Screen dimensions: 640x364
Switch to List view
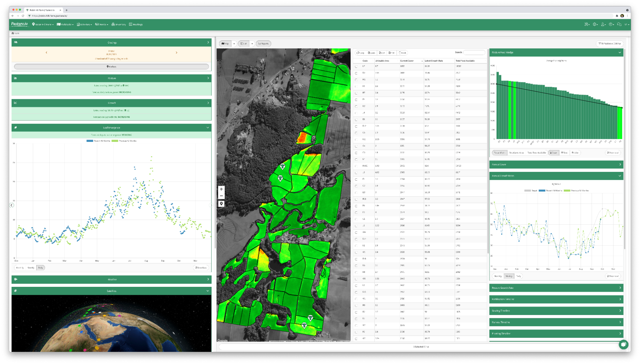(x=244, y=44)
